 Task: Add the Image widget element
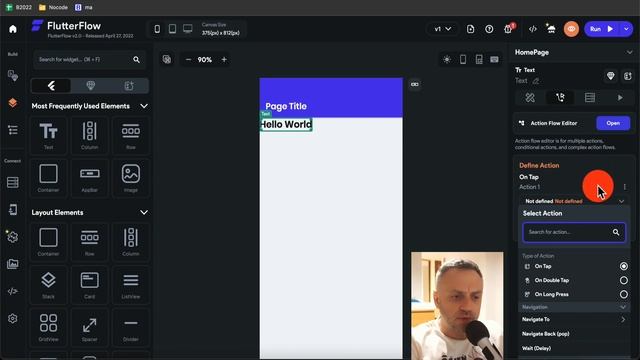point(131,178)
